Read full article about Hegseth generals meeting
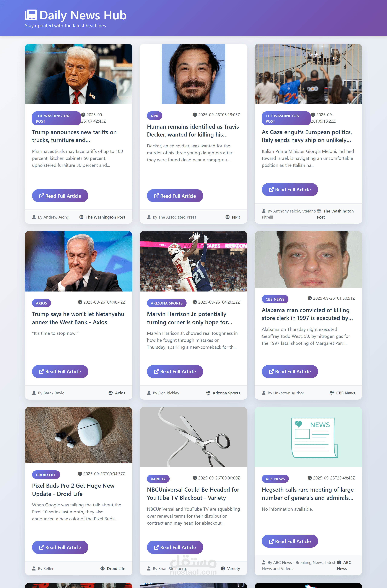 pos(290,541)
